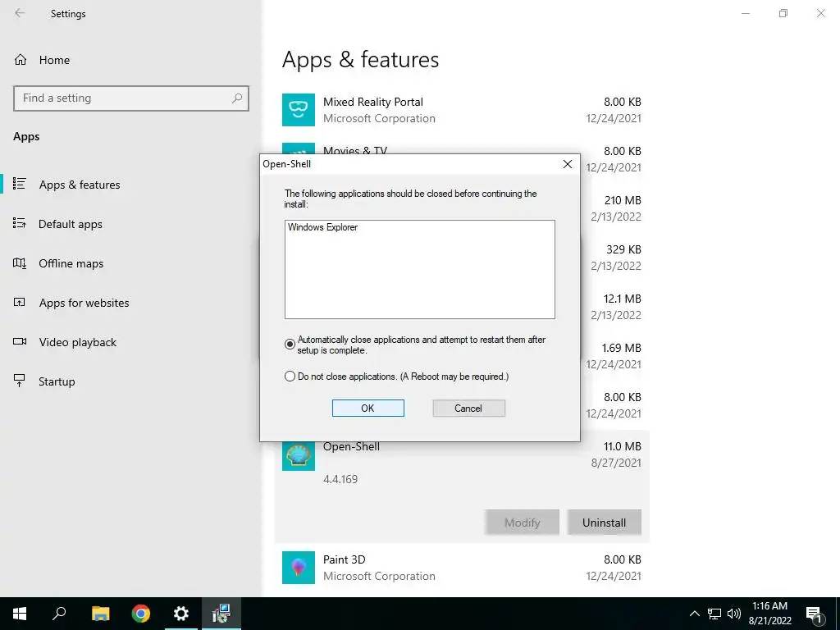
Task: Open Startup settings page
Action: point(57,381)
